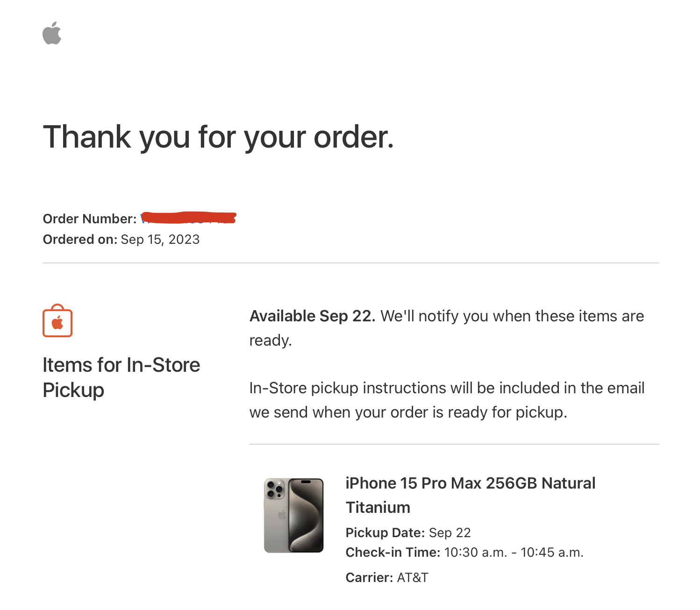Click the "Items for In-Store Pickup" heading
The image size is (700, 610).
(121, 377)
